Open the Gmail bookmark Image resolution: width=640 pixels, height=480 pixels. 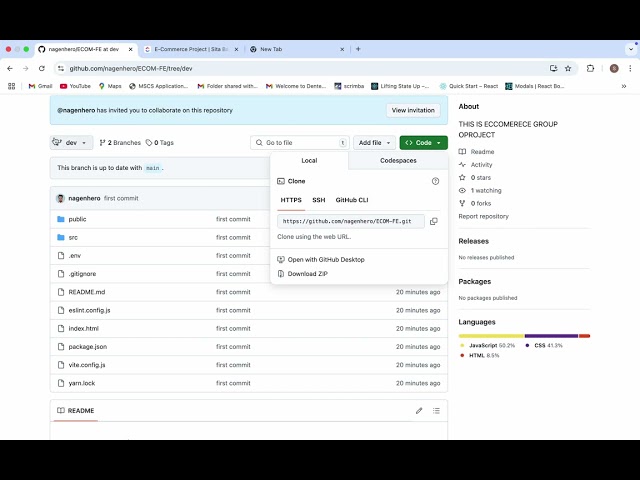pyautogui.click(x=40, y=86)
